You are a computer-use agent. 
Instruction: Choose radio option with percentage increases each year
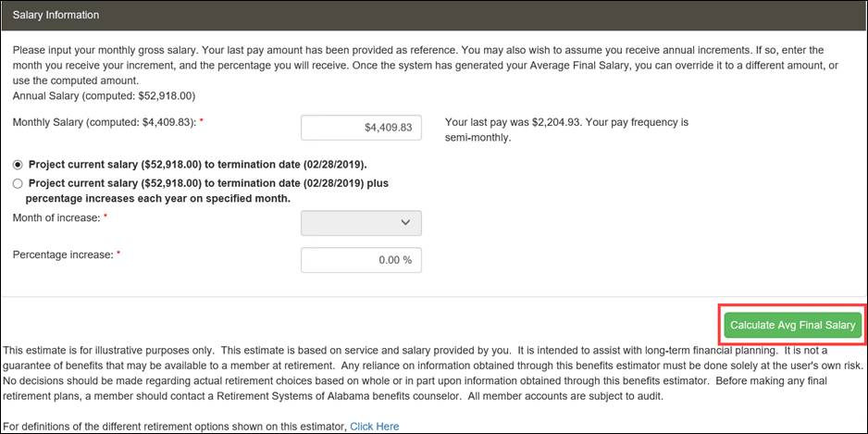coord(18,183)
